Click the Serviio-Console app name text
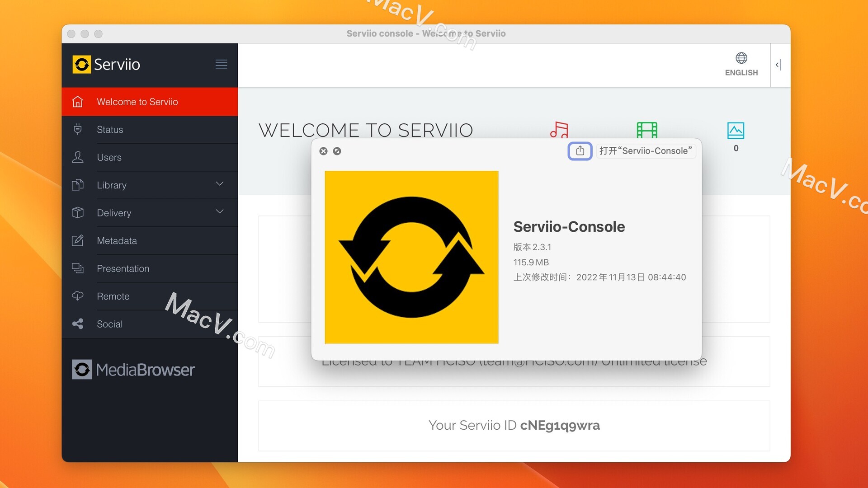Screen dimensions: 868x488 (569, 227)
